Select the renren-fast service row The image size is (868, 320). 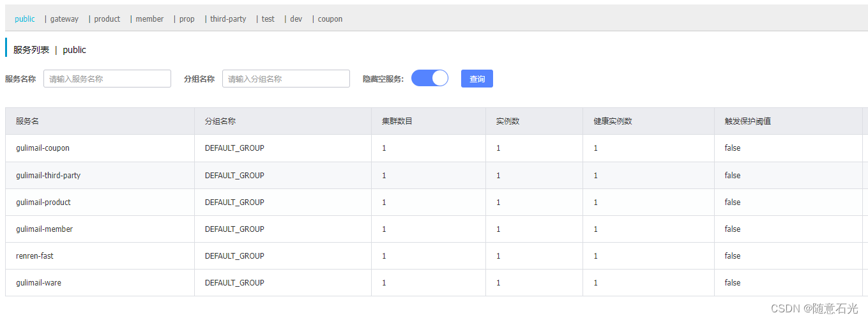[x=434, y=255]
